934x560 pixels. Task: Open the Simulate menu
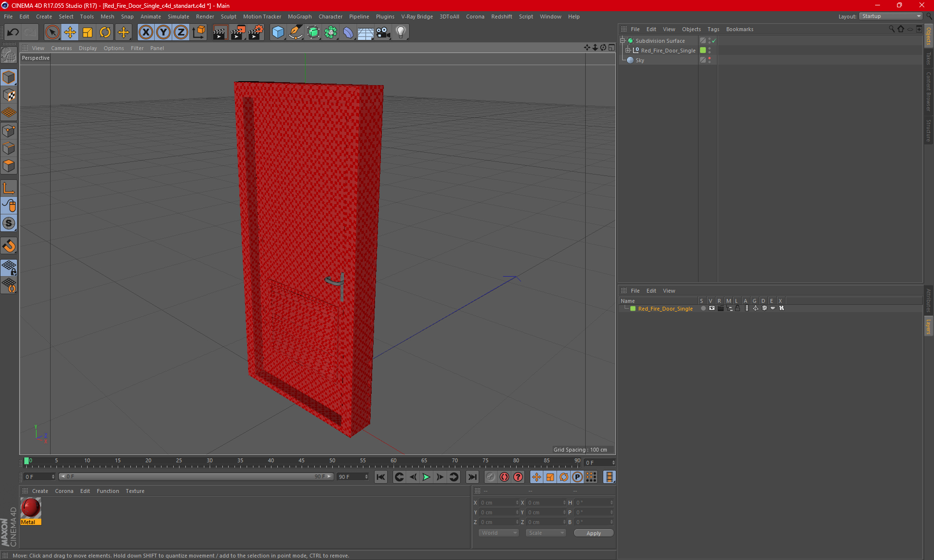pyautogui.click(x=179, y=17)
